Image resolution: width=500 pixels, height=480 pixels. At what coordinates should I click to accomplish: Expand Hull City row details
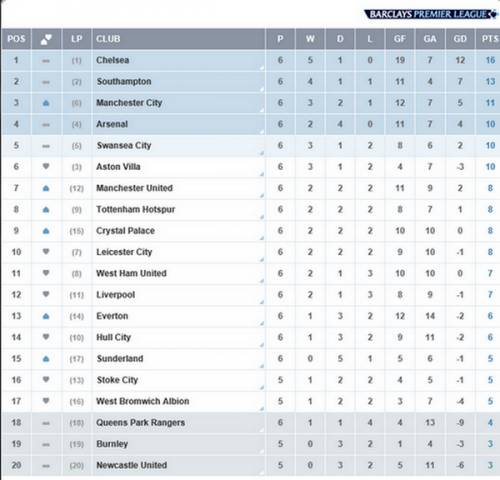pyautogui.click(x=262, y=345)
